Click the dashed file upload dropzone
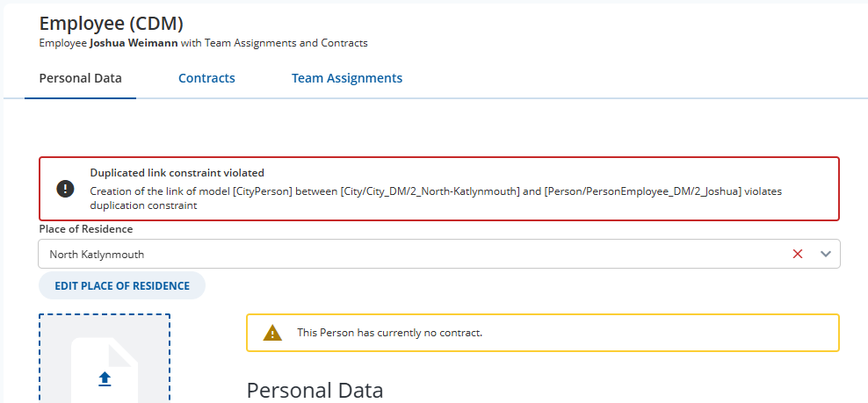868x403 pixels. click(105, 359)
